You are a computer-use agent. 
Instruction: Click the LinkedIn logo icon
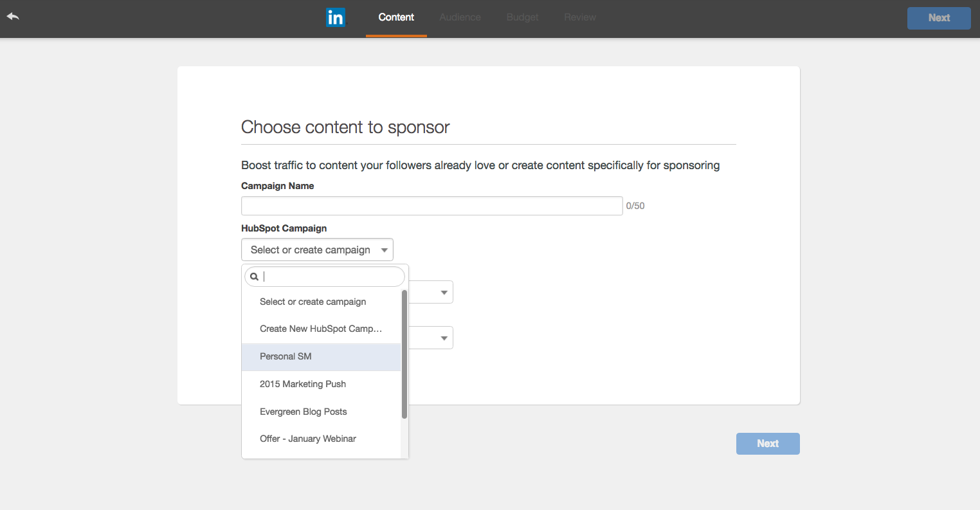click(x=336, y=17)
